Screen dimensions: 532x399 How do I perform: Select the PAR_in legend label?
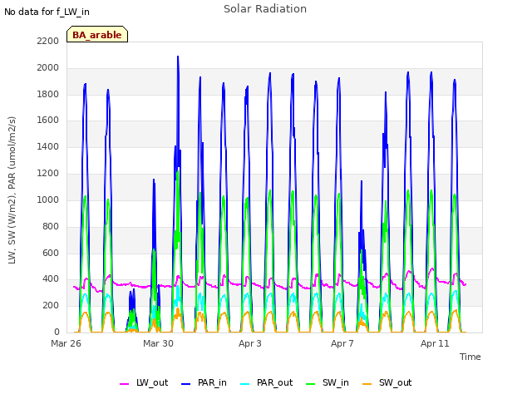(x=212, y=382)
